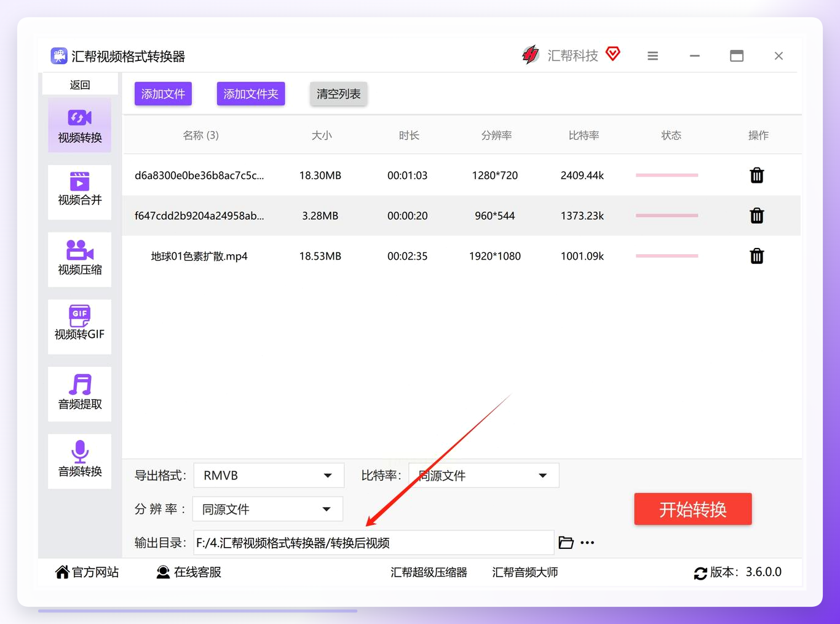Click the 状态 column header
Viewport: 840px width, 624px height.
[x=671, y=135]
